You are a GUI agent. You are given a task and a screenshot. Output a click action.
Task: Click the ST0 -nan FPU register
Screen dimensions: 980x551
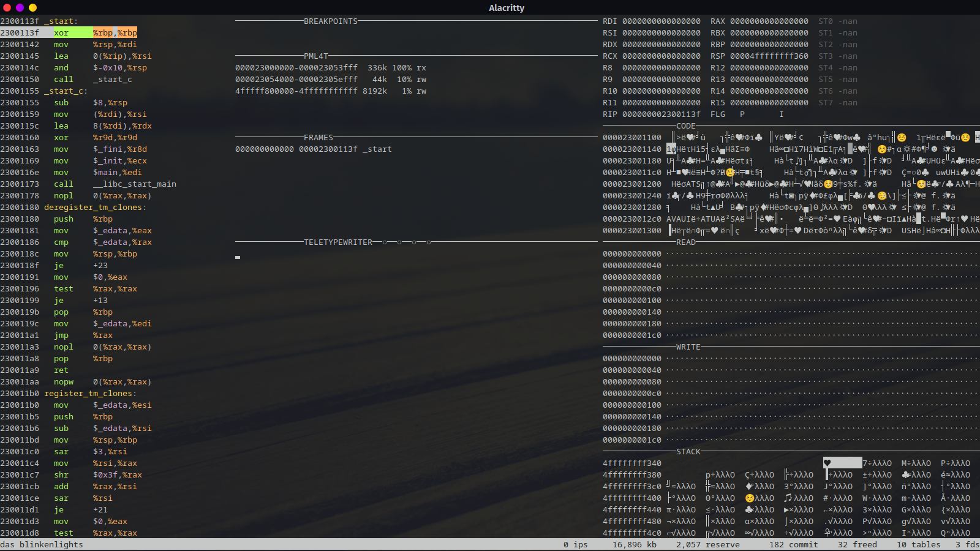tap(838, 21)
